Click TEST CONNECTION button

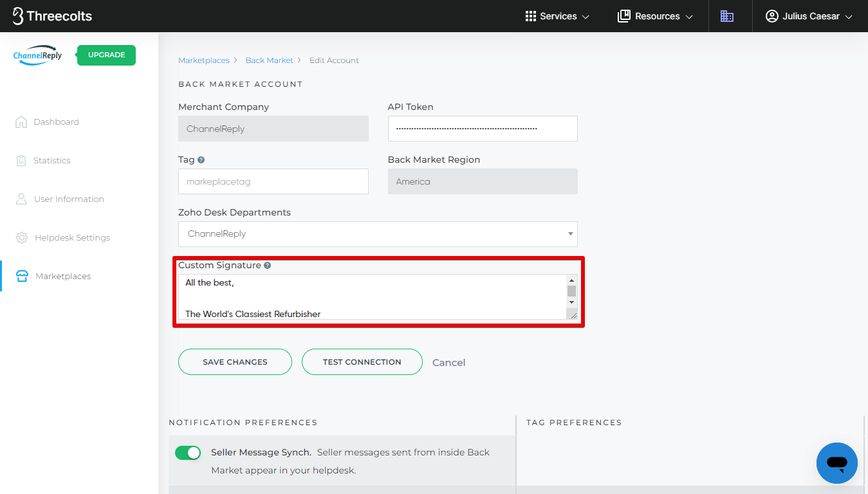tap(362, 361)
